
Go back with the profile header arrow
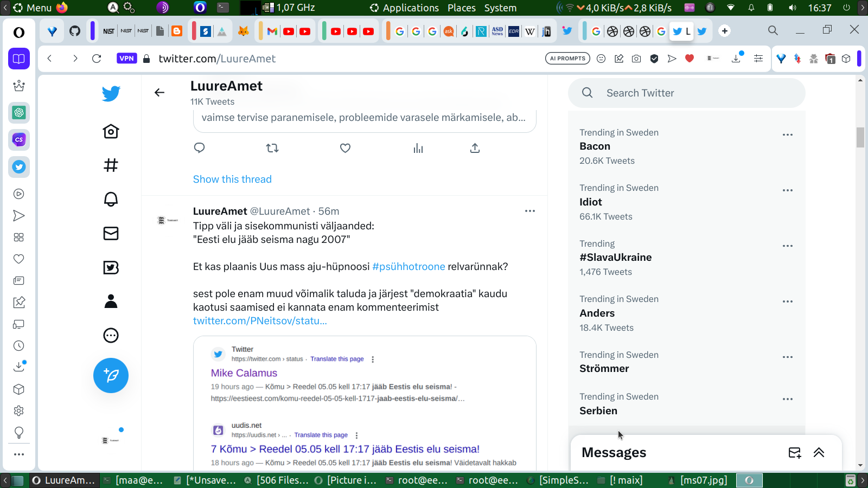coord(159,93)
